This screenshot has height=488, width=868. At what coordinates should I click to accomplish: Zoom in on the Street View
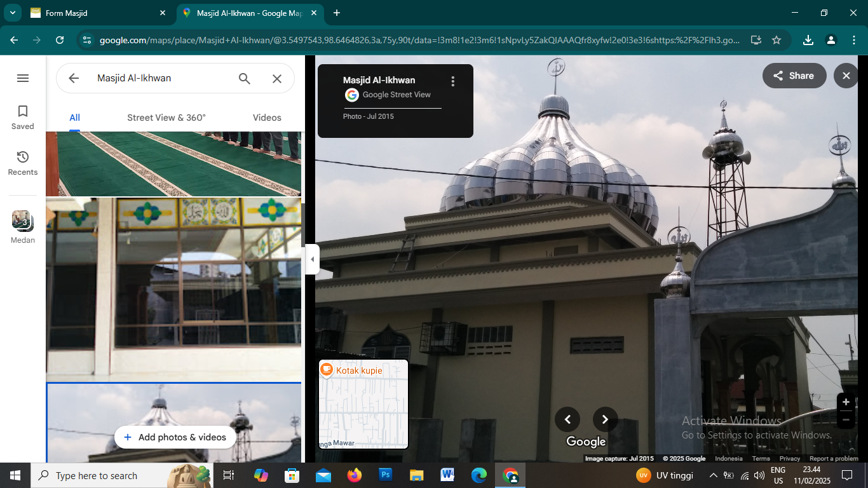[x=846, y=402]
